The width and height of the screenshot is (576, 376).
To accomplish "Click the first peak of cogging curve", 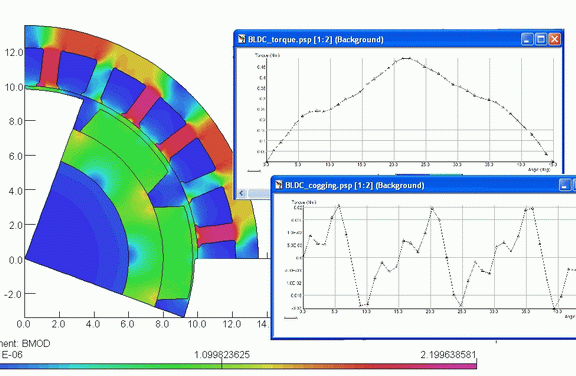I will coord(339,206).
